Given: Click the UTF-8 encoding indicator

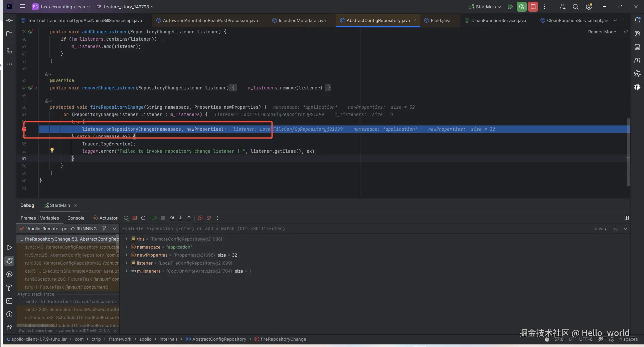Looking at the screenshot, I should point(586,339).
